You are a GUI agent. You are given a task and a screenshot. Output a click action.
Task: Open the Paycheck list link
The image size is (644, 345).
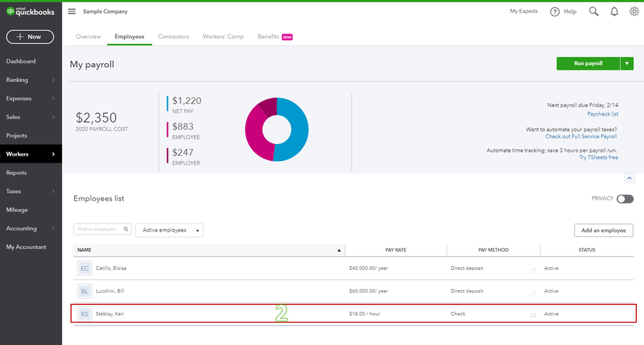pos(603,114)
